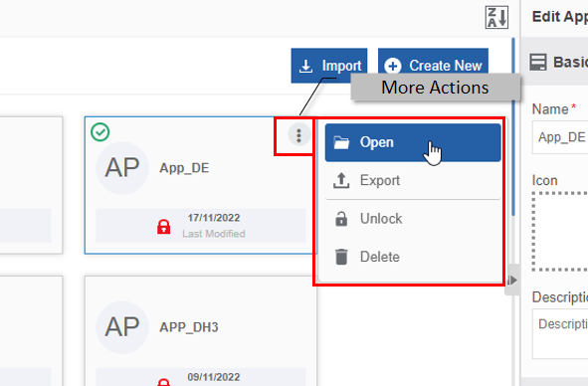Click the trash icon next to Delete

point(341,257)
